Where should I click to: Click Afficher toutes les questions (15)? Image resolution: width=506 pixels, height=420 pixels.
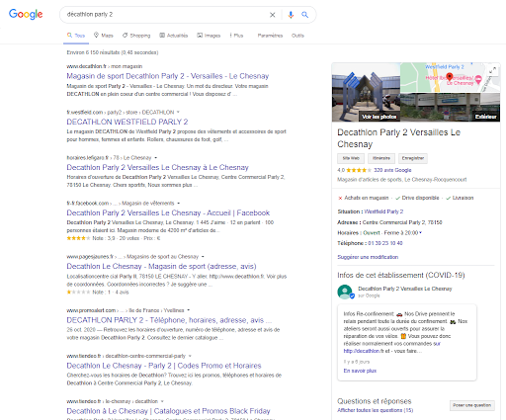(375, 410)
